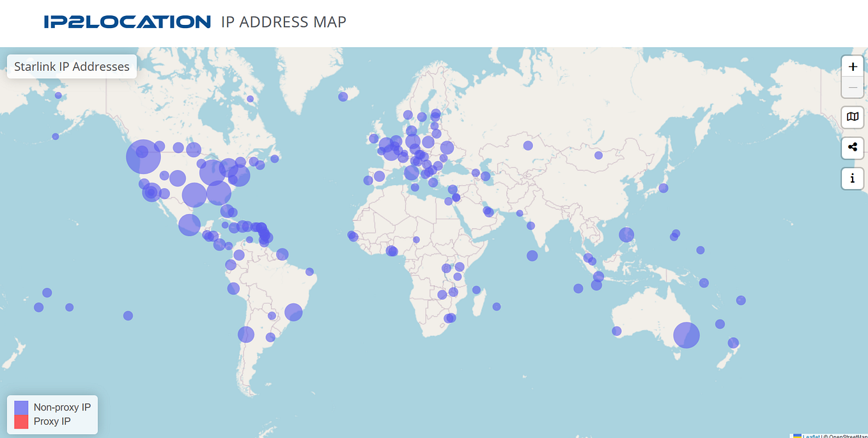Open the map share options

(x=852, y=147)
